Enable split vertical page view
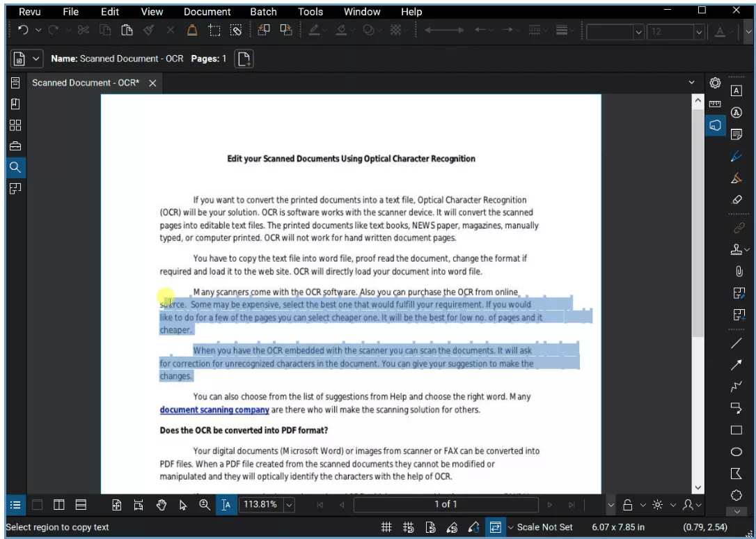 [x=59, y=504]
